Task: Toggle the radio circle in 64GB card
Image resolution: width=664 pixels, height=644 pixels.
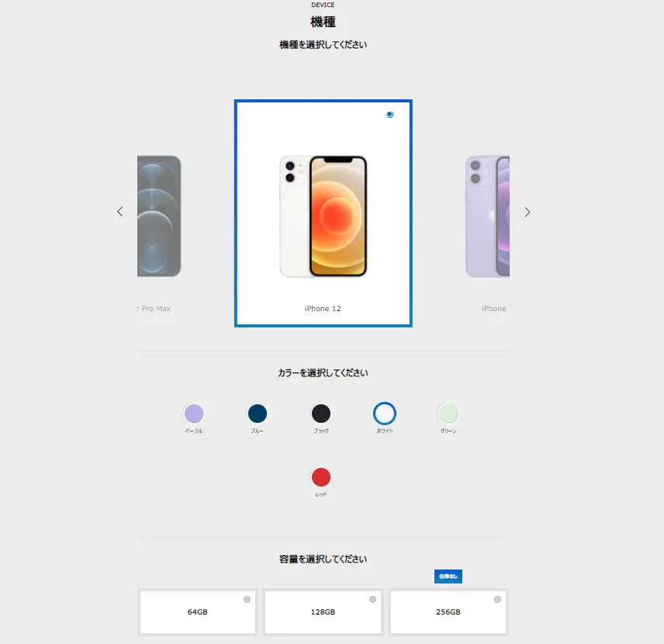Action: (247, 600)
